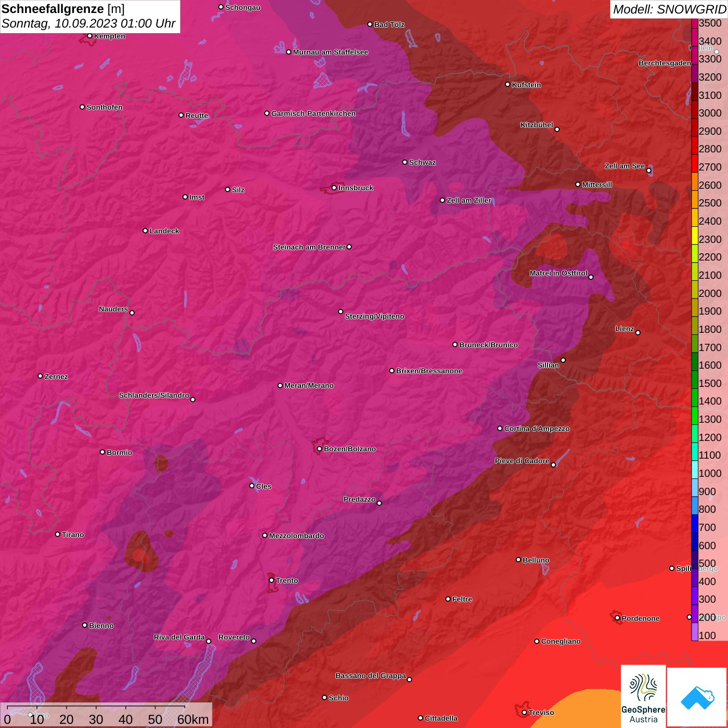Click the Sonthofen label
The image size is (728, 728).
point(105,107)
